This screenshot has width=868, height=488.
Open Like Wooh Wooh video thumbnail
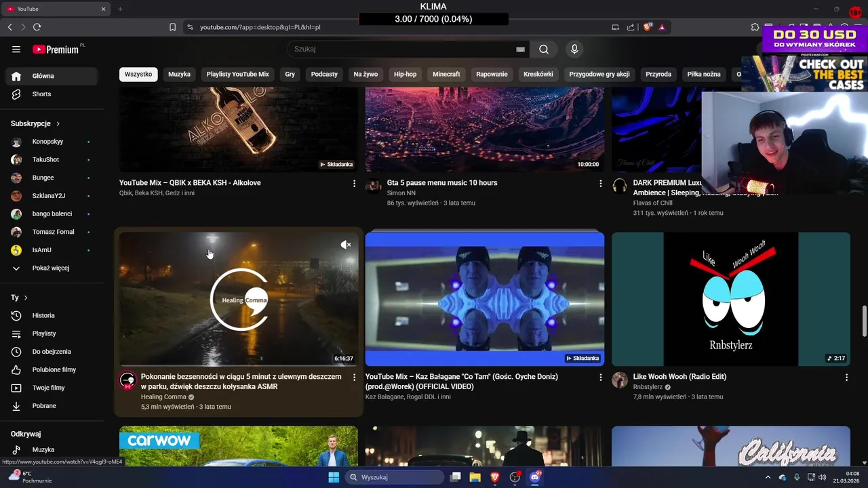click(731, 299)
